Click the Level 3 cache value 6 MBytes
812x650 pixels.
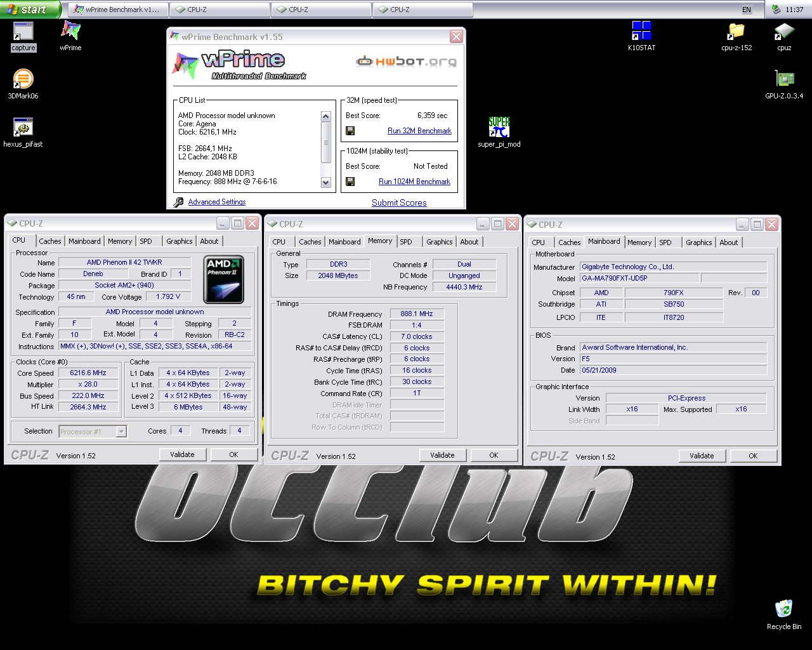pyautogui.click(x=188, y=407)
